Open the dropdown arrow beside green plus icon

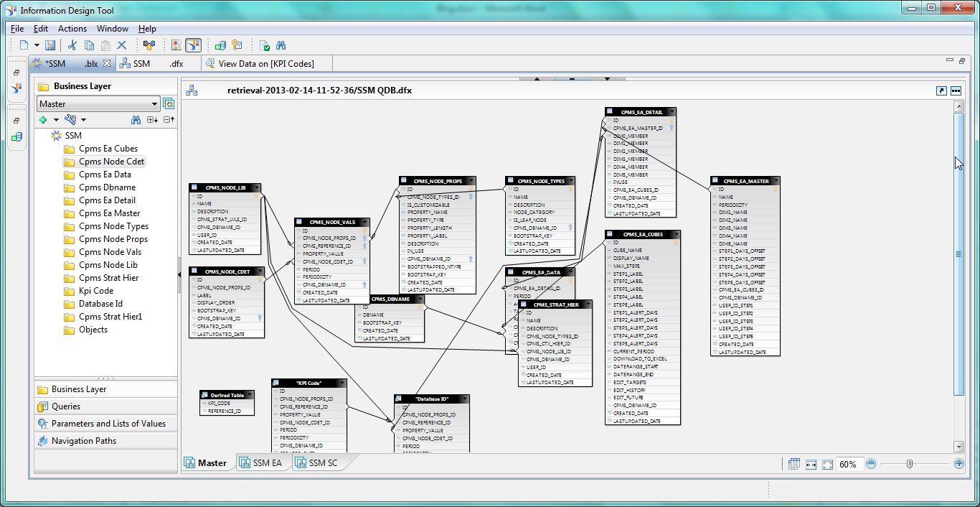(x=56, y=120)
